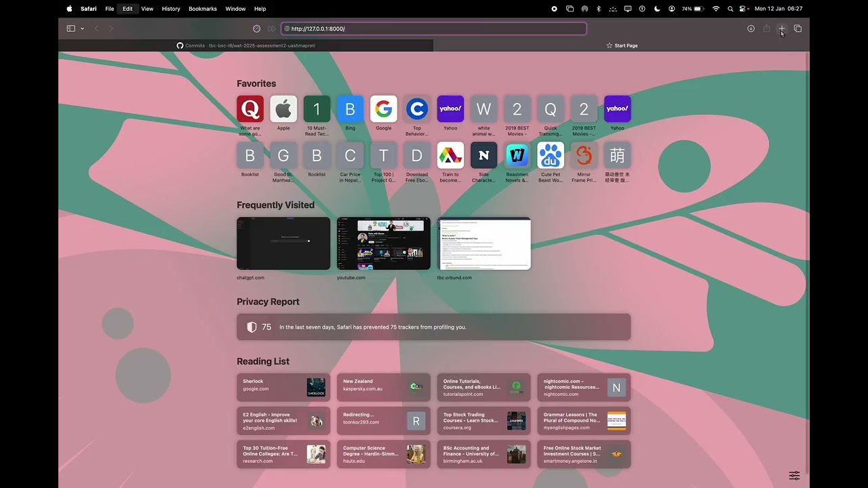This screenshot has width=868, height=488.
Task: Open the Privacy Report tracker summary
Action: pyautogui.click(x=434, y=327)
